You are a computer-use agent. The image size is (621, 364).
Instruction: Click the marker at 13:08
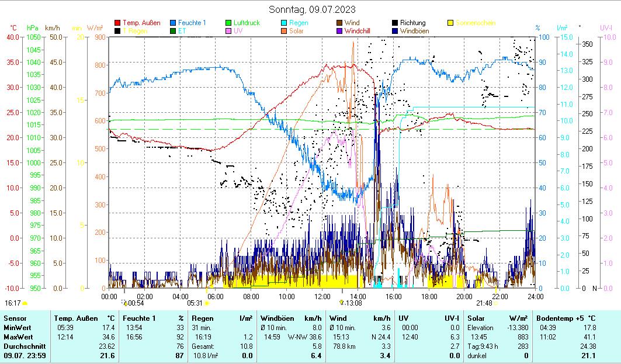(342, 303)
